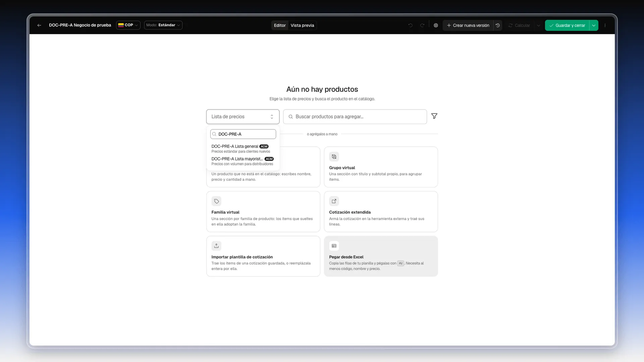Click the product filter funnel icon
Viewport: 644px width, 362px height.
tap(434, 116)
